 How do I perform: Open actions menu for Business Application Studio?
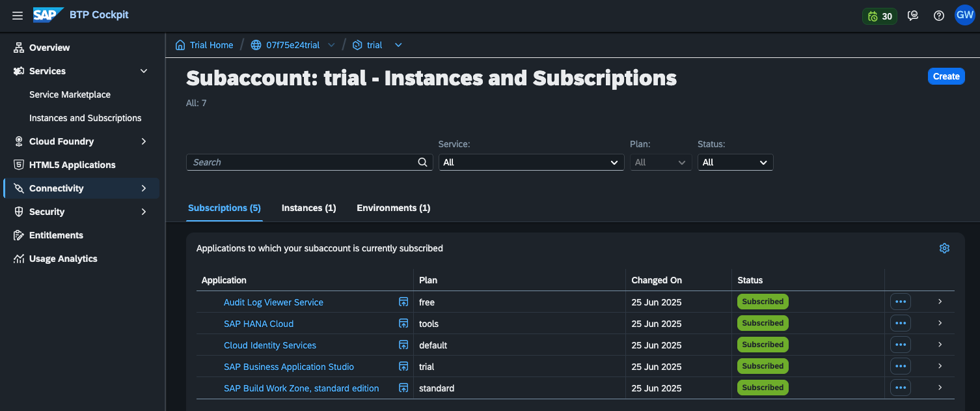[x=901, y=366]
